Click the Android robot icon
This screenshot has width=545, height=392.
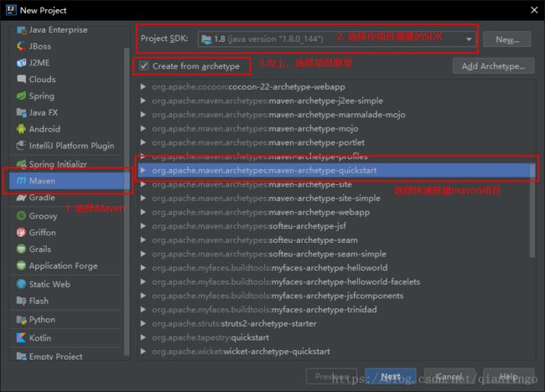pyautogui.click(x=21, y=129)
